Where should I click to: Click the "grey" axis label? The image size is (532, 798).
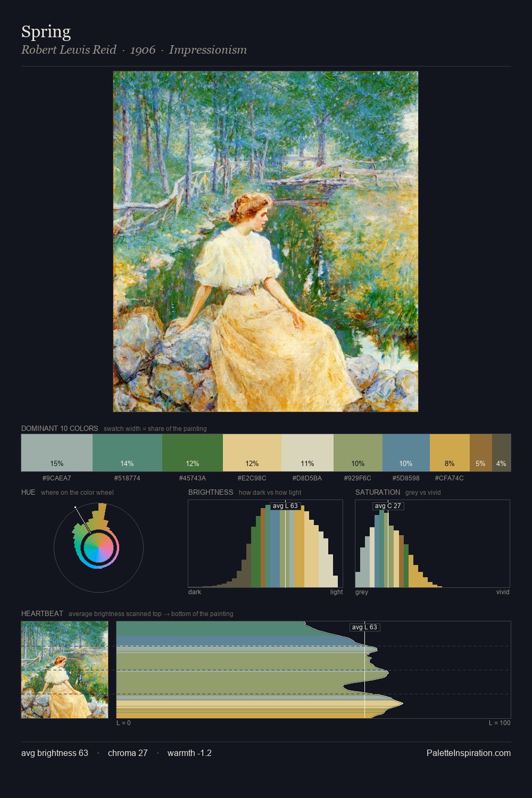click(x=362, y=592)
